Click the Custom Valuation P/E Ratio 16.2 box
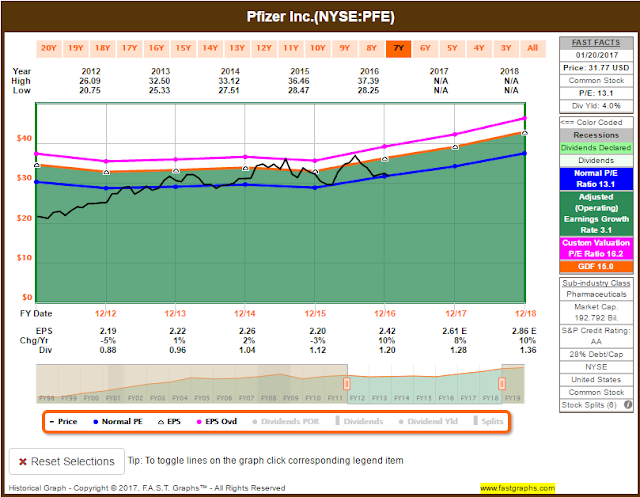This screenshot has width=640, height=497. click(596, 248)
